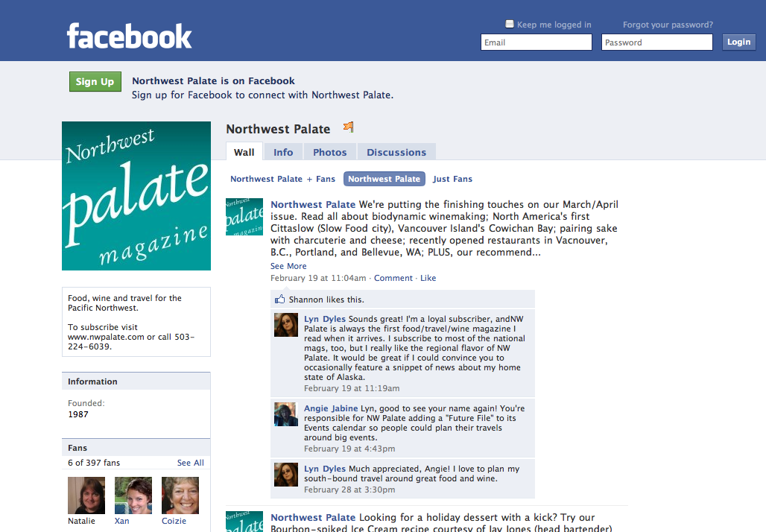766x532 pixels.
Task: Switch to the Discussions tab
Action: pos(396,152)
